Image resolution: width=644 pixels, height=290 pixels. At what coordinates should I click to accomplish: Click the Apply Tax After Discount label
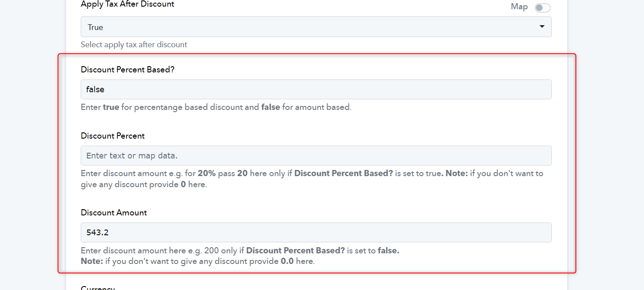click(x=127, y=4)
